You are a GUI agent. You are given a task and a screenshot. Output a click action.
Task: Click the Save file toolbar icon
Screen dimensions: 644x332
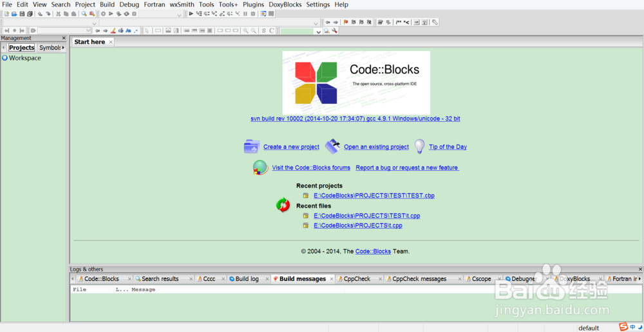point(22,14)
